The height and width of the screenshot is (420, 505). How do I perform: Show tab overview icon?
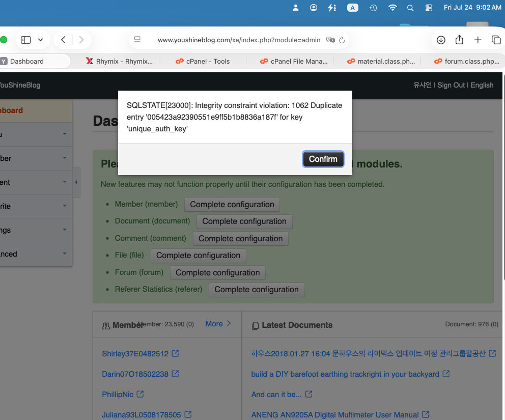(496, 40)
